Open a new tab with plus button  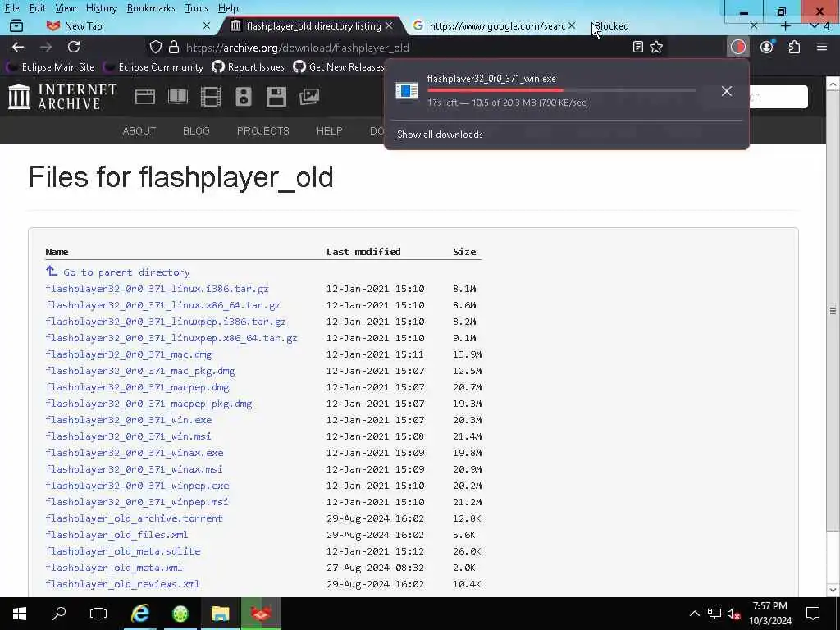(x=785, y=25)
